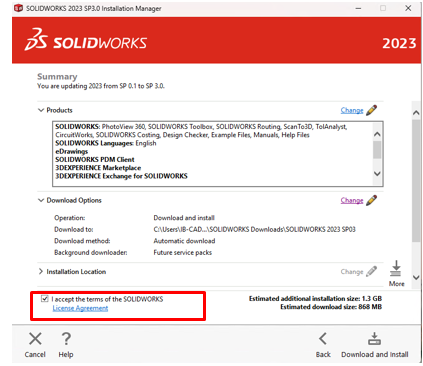Click the summary panel scrollbar thumb

click(416, 181)
